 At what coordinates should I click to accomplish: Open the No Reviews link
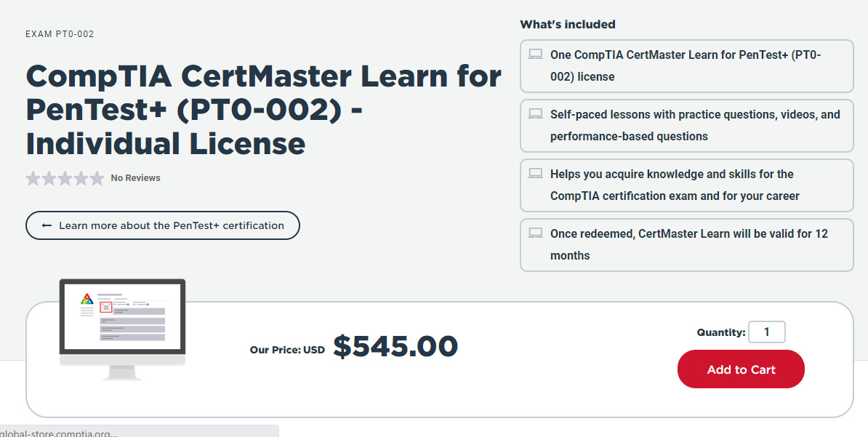pyautogui.click(x=135, y=177)
